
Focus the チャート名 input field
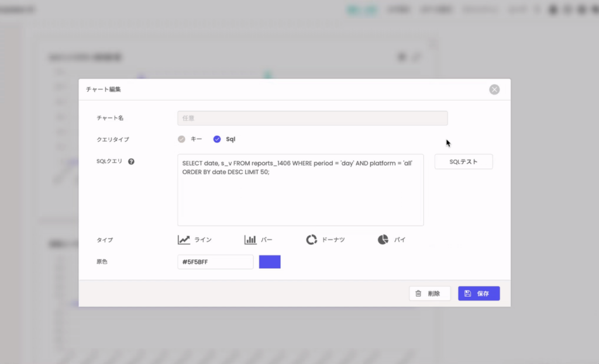point(312,118)
